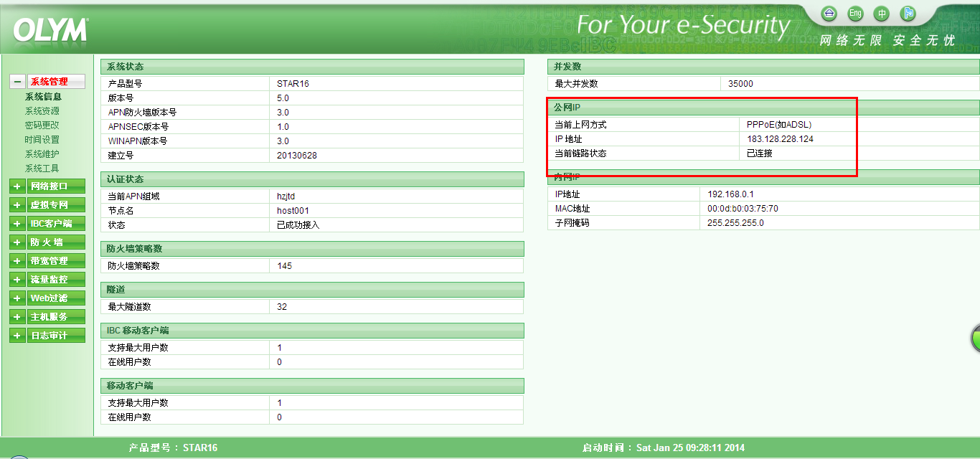Screen dimensions: 980x459
Task: Open the 系统维护 menu item
Action: (42, 154)
